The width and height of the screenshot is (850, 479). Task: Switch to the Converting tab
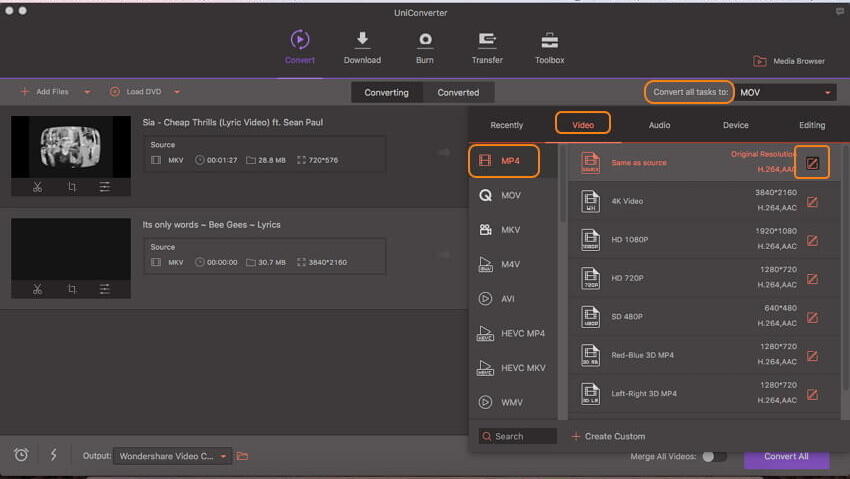(387, 93)
